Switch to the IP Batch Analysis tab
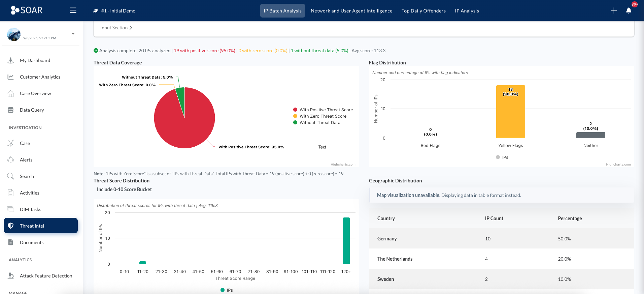The height and width of the screenshot is (294, 644). click(x=282, y=11)
